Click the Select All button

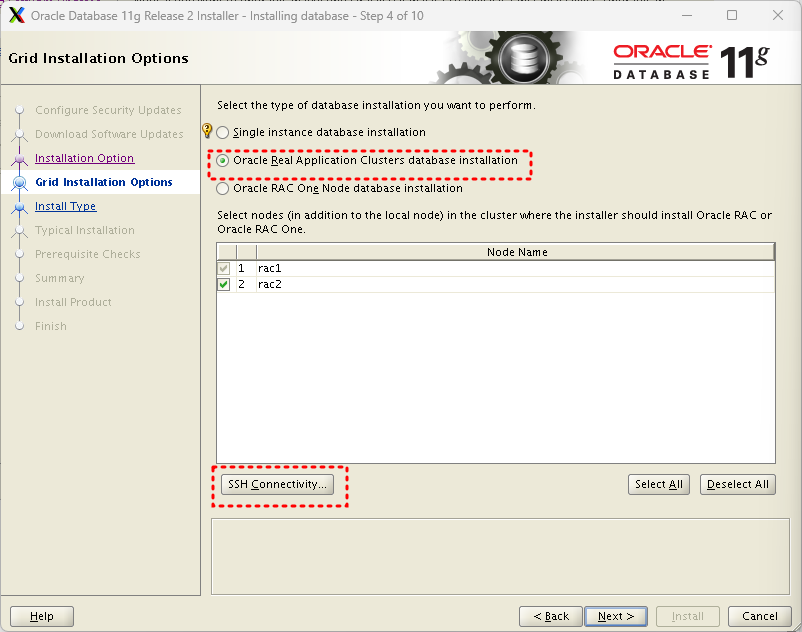point(659,484)
